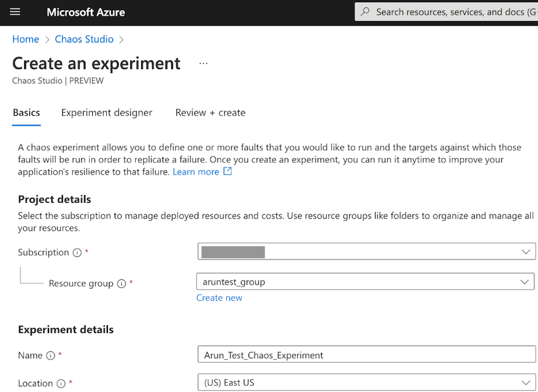Click the external link icon beside Learn more

pyautogui.click(x=227, y=171)
